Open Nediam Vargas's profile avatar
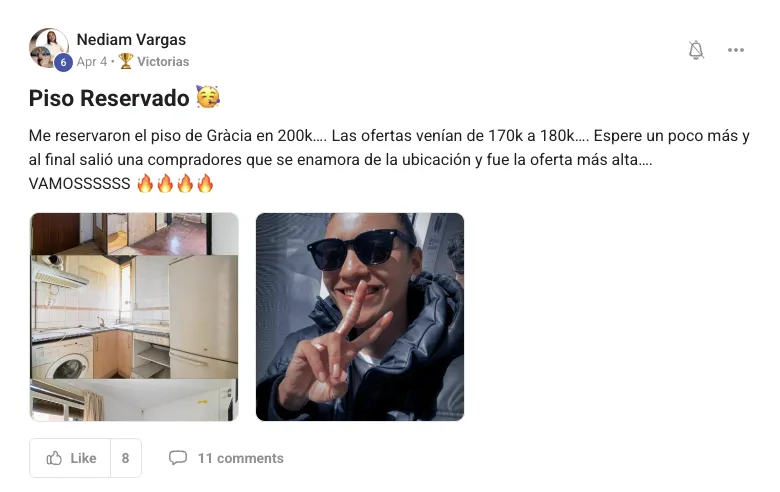 49,48
